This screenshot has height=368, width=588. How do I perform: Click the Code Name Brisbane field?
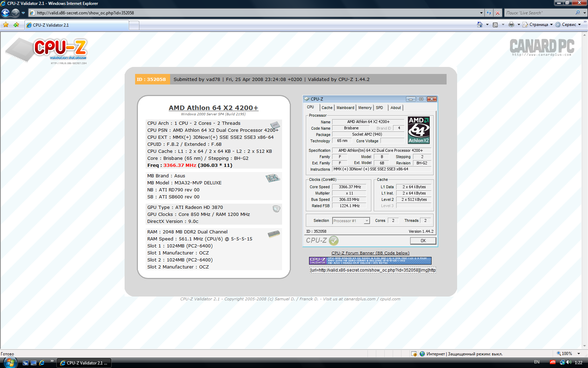click(351, 128)
